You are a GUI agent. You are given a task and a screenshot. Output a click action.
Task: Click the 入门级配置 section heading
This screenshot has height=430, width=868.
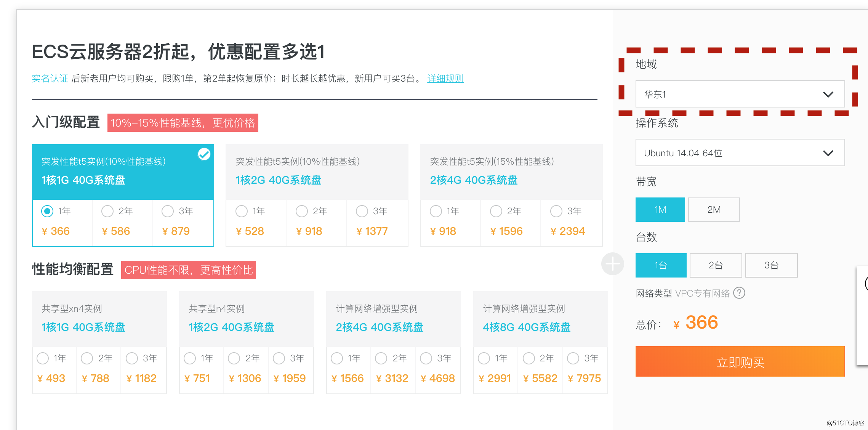pyautogui.click(x=66, y=122)
